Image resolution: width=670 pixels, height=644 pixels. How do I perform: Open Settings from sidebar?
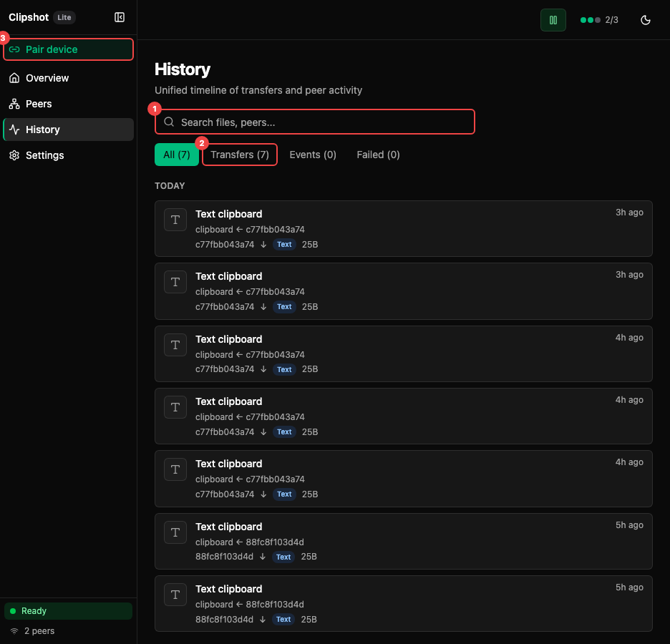pyautogui.click(x=44, y=155)
